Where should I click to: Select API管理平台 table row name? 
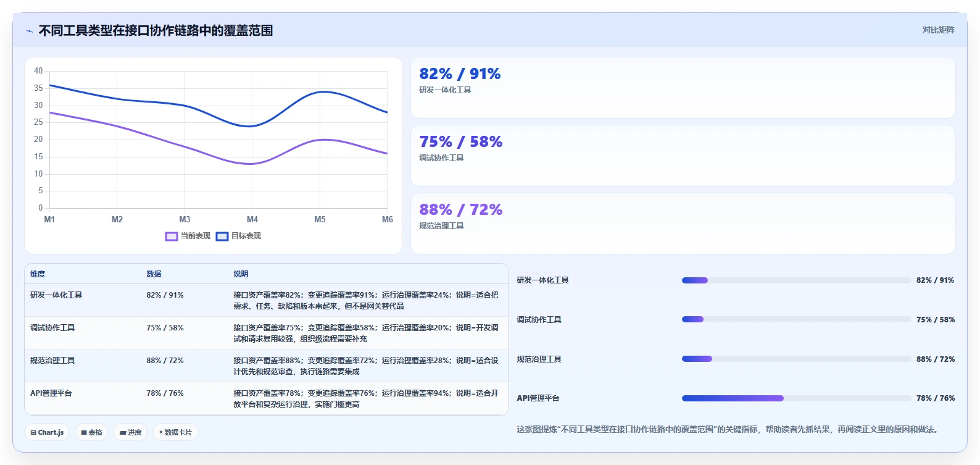(x=51, y=393)
